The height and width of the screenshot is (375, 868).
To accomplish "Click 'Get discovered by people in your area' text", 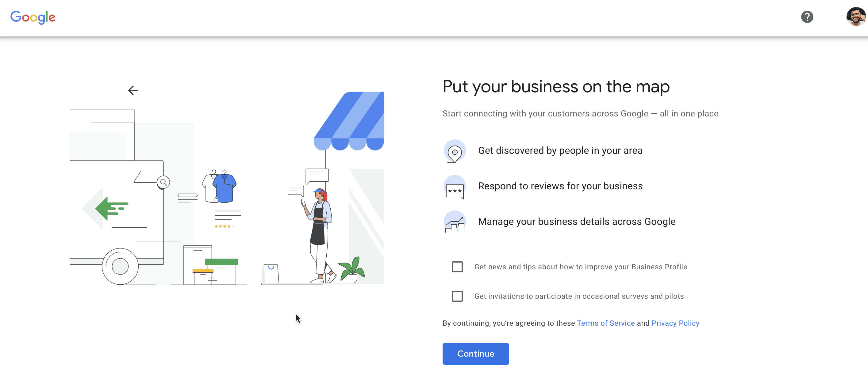I will [560, 150].
